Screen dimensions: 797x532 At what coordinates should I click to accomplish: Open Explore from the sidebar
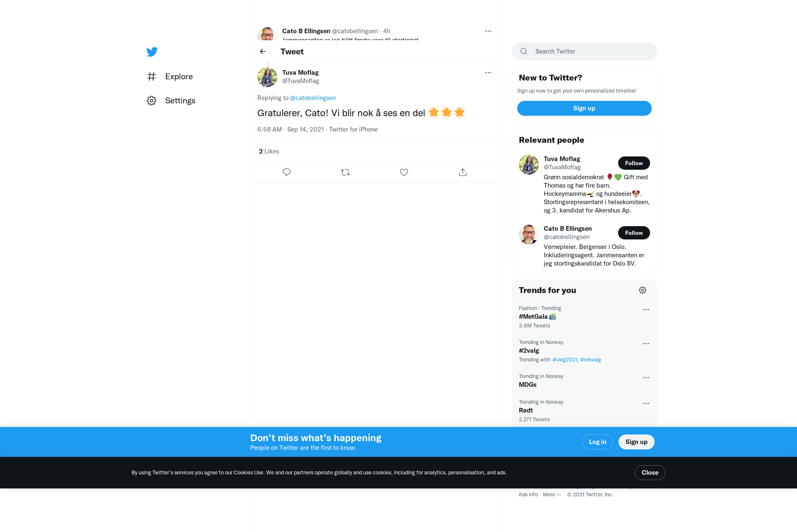[170, 76]
